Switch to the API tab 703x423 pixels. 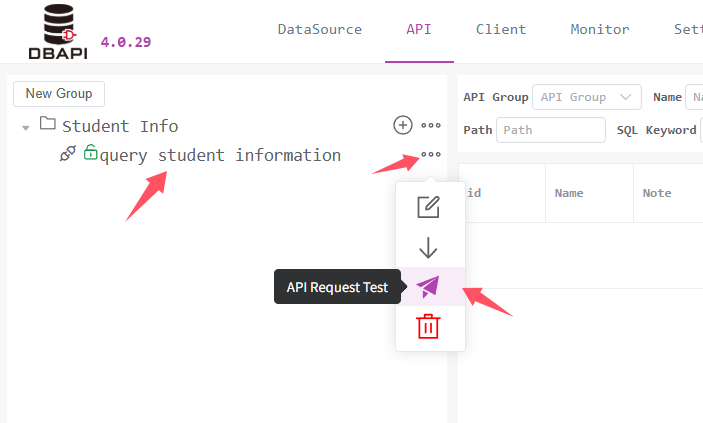tap(419, 30)
